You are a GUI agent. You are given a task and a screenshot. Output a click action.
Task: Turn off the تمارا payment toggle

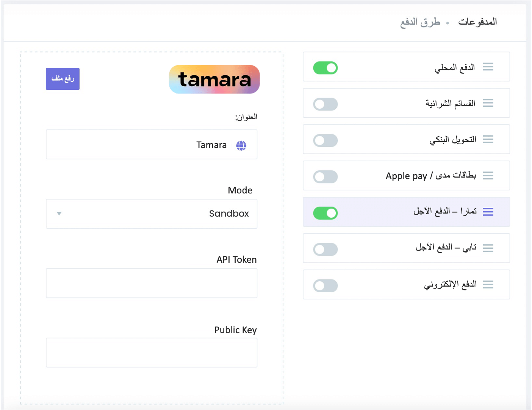click(325, 213)
